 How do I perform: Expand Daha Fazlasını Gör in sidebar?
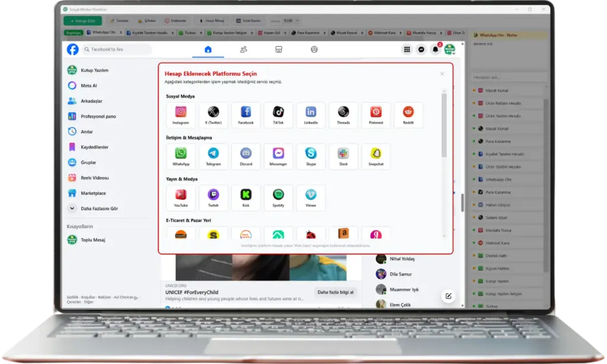click(x=93, y=208)
